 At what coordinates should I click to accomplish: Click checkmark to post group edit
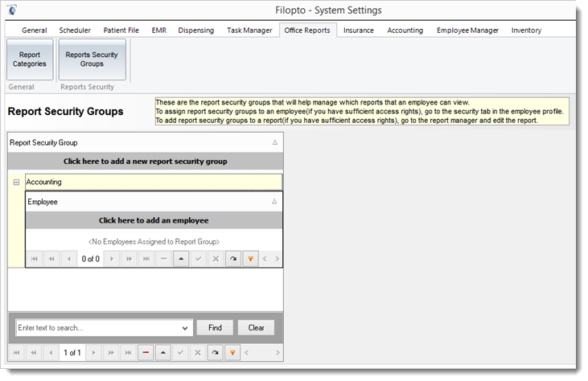click(x=180, y=353)
